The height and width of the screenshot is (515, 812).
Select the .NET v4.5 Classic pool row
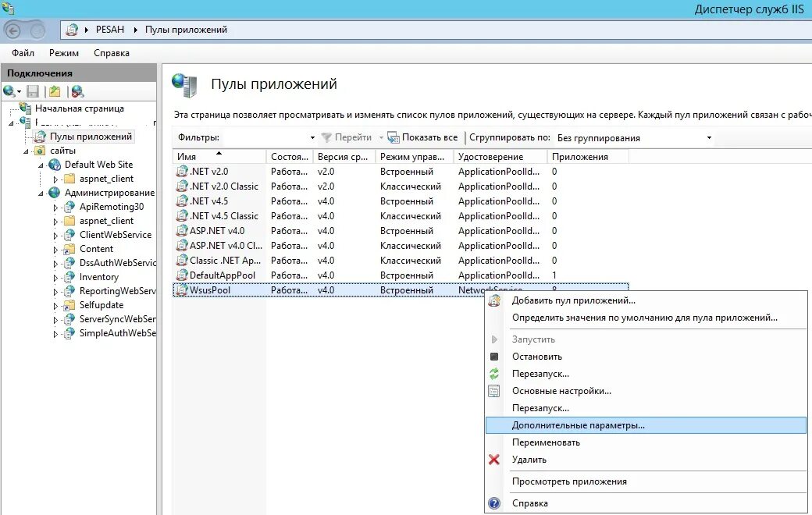click(x=401, y=216)
